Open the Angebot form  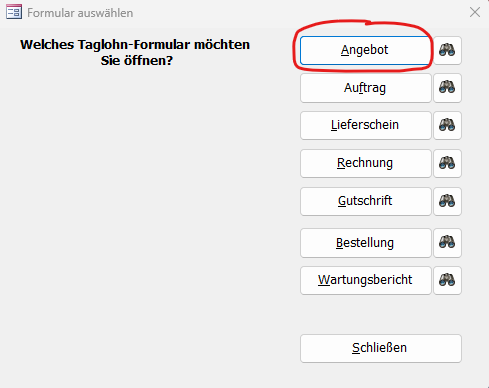point(365,50)
